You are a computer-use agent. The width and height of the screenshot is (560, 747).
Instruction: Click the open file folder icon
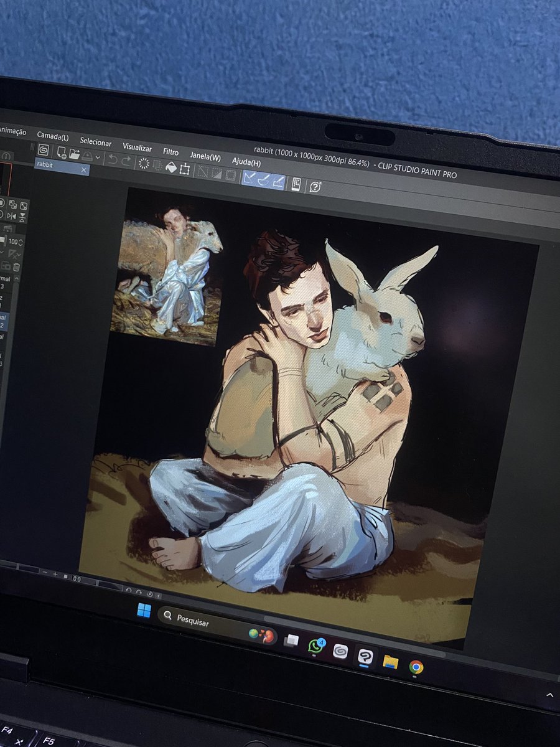click(75, 154)
